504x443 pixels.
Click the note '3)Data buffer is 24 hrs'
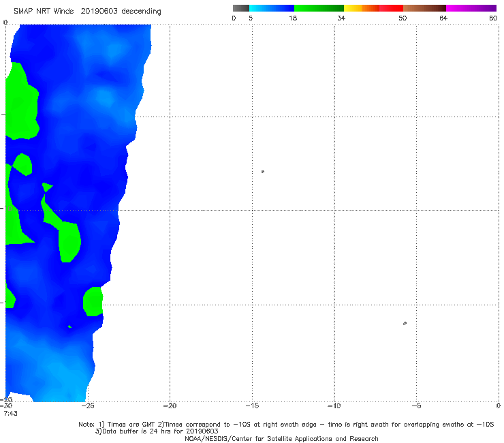click(x=157, y=431)
